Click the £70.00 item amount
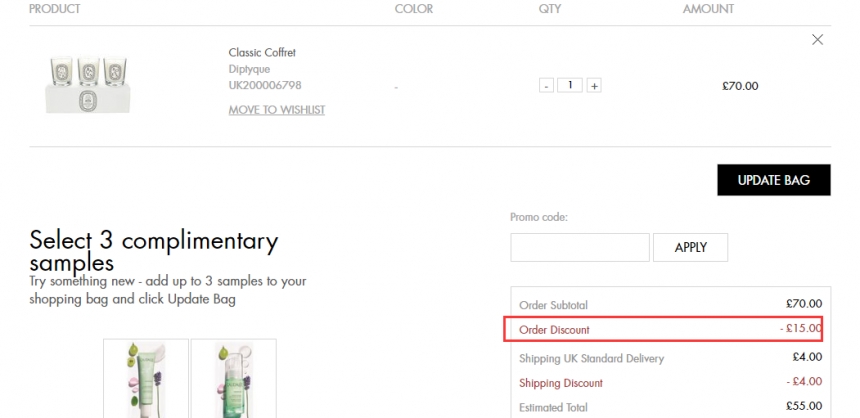 (x=740, y=86)
